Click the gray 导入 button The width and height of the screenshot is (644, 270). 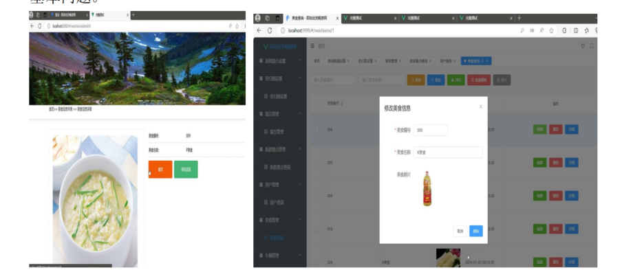502,80
